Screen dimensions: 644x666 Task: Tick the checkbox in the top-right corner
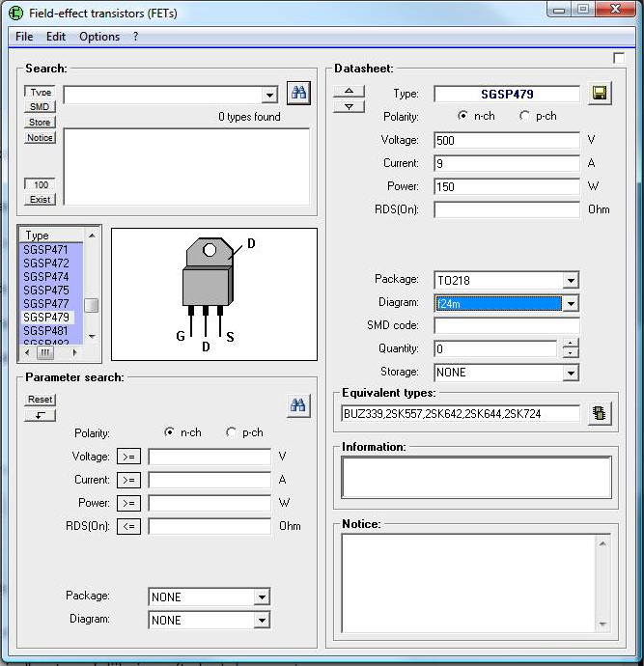point(619,58)
